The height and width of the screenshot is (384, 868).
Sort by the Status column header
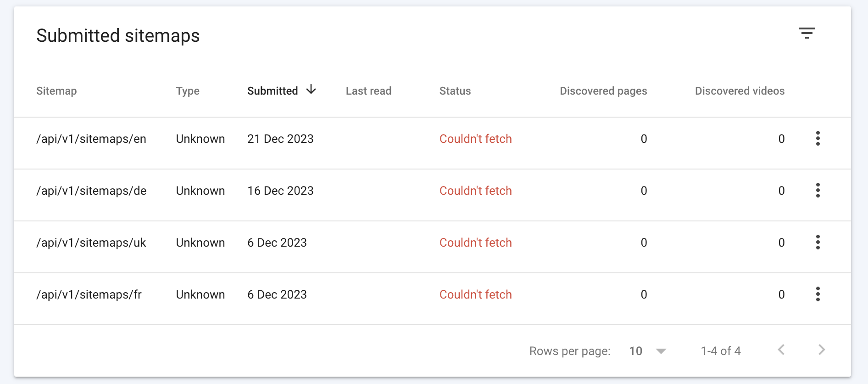coord(455,91)
